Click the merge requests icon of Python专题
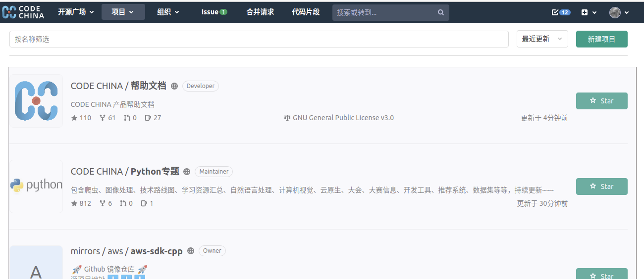644x279 pixels. pyautogui.click(x=123, y=203)
